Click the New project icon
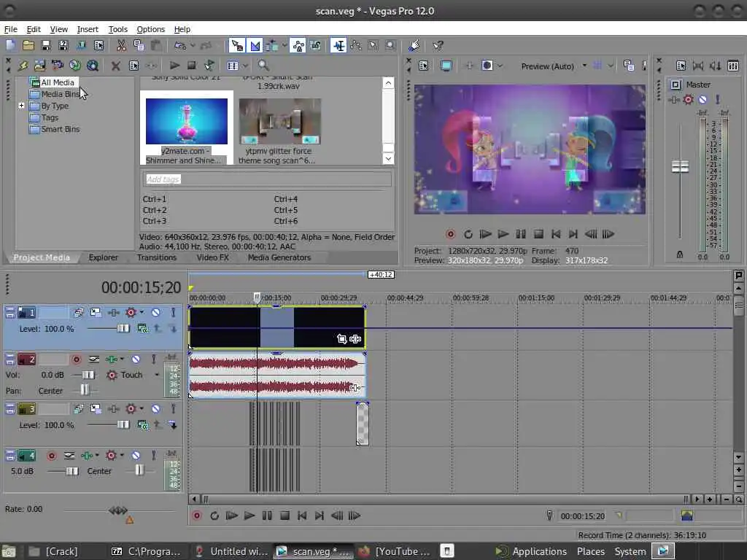Viewport: 747px width, 560px height. pyautogui.click(x=10, y=46)
